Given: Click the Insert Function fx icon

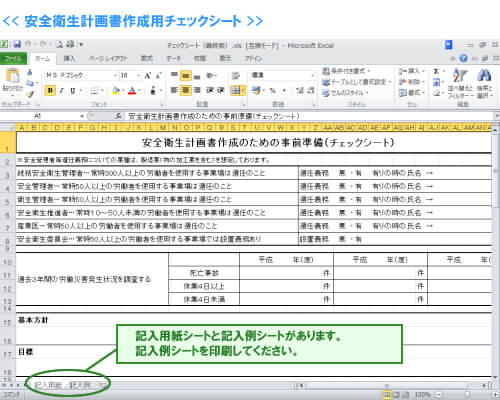Looking at the screenshot, I should click(x=118, y=116).
